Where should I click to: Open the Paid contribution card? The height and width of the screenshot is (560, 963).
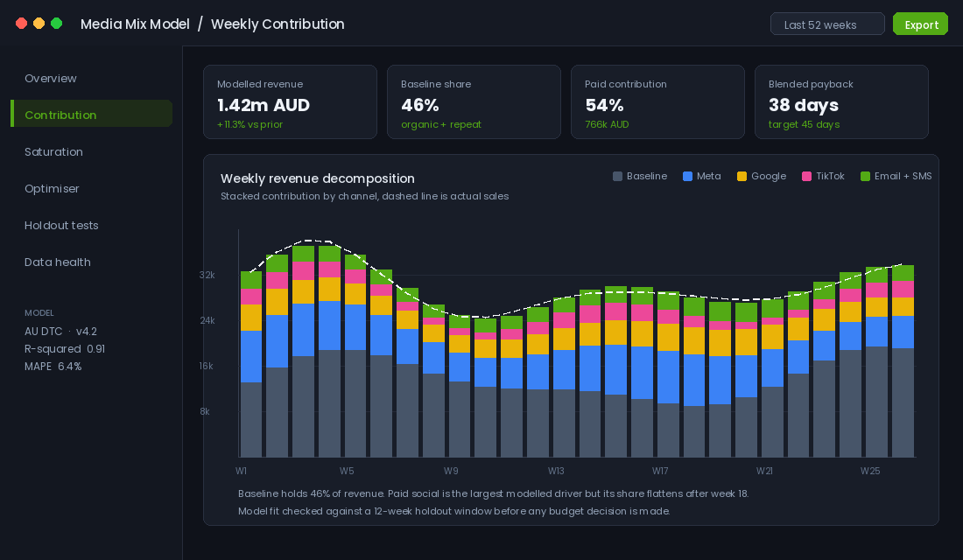click(657, 101)
